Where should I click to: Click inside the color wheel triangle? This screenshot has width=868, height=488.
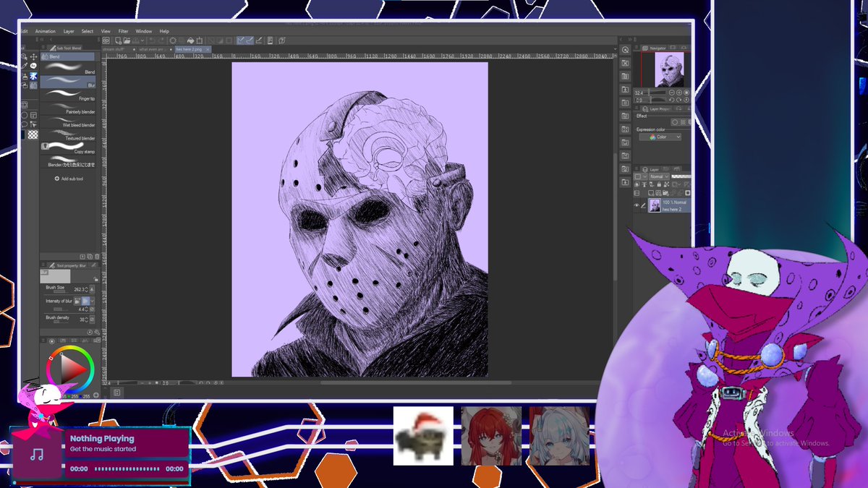[x=72, y=368]
